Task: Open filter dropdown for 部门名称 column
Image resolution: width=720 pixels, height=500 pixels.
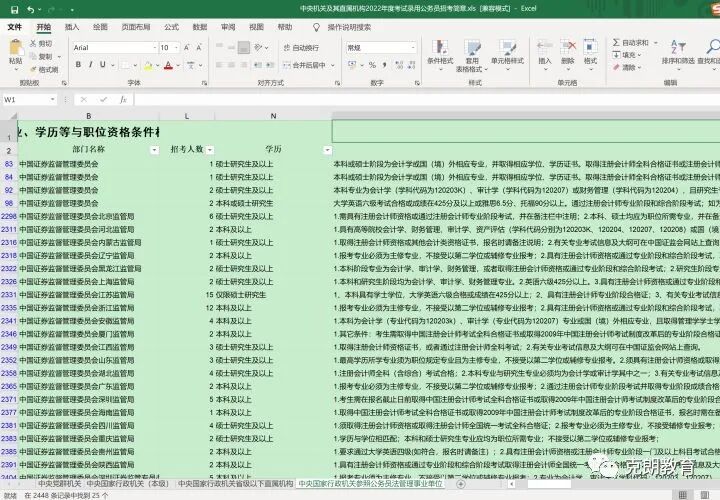Action: [x=154, y=150]
